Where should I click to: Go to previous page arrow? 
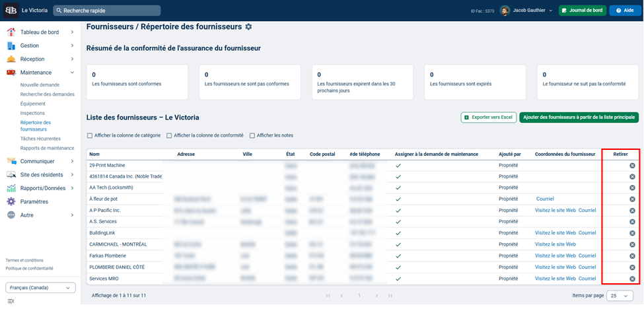tap(341, 296)
